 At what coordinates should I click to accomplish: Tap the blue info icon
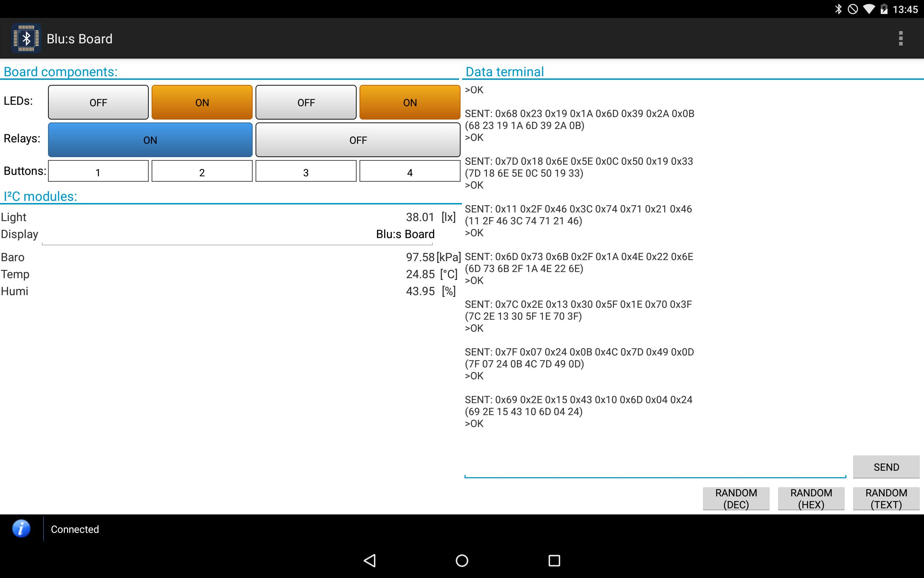(x=21, y=529)
